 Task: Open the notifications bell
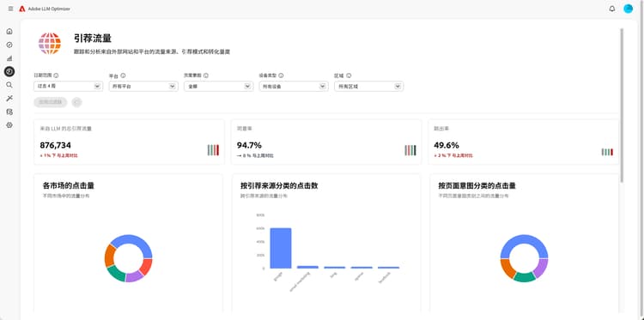612,9
